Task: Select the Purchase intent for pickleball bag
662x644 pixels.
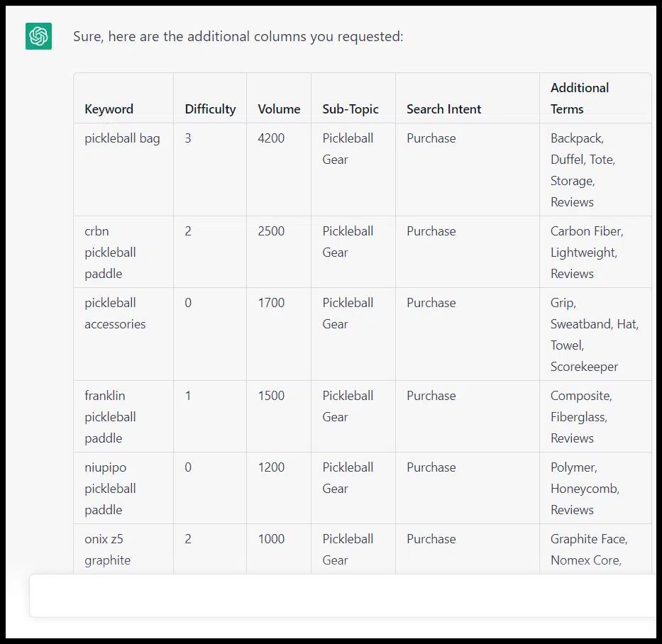Action: [431, 138]
